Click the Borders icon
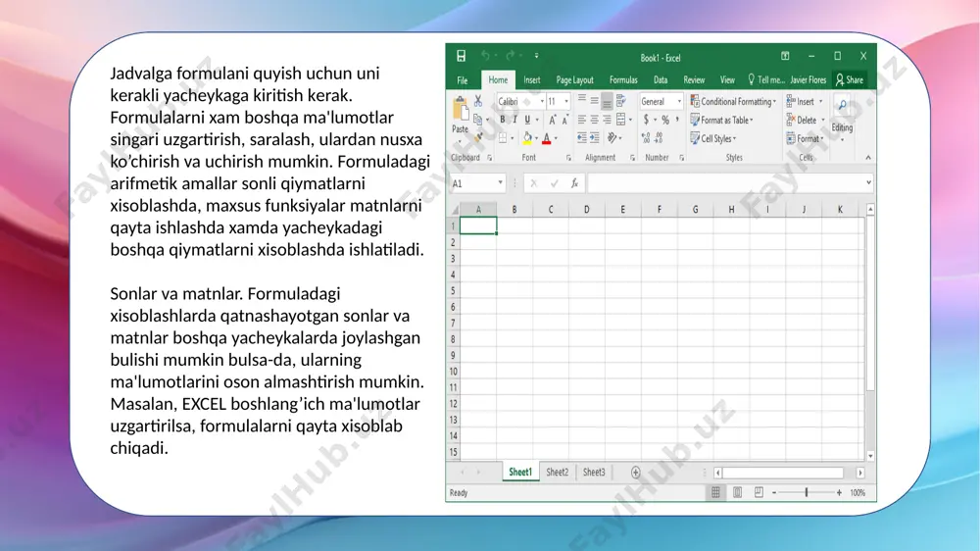 pos(503,138)
